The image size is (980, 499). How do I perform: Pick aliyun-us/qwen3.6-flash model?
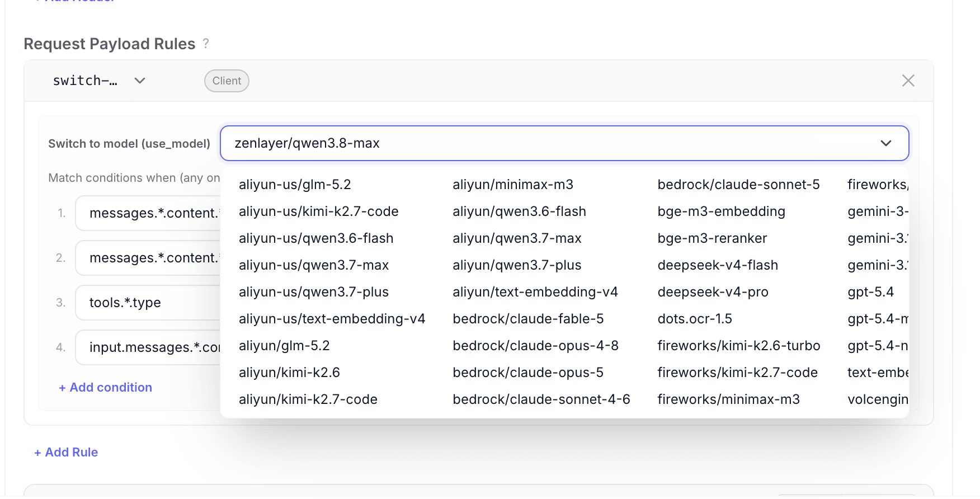pyautogui.click(x=316, y=238)
